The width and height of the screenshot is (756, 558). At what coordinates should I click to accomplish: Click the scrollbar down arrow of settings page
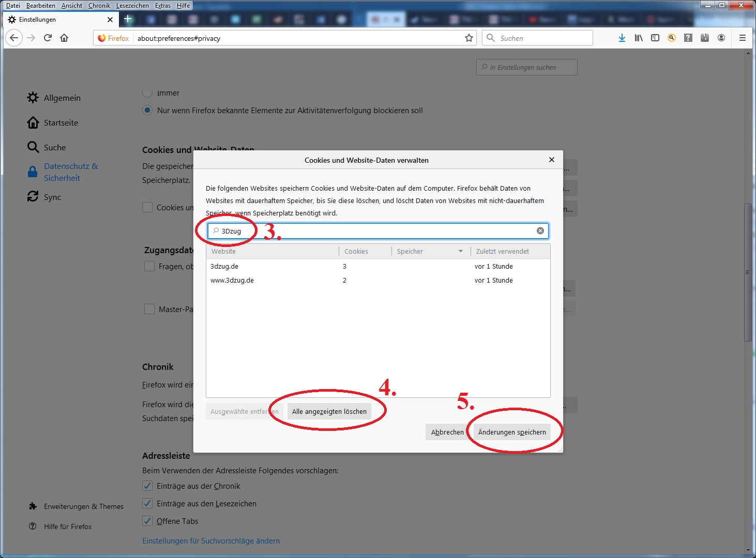[x=748, y=551]
